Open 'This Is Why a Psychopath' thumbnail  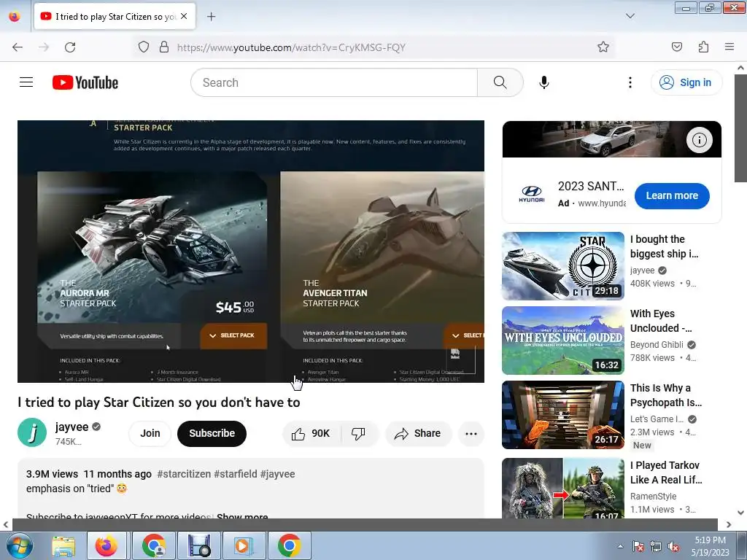(x=562, y=415)
